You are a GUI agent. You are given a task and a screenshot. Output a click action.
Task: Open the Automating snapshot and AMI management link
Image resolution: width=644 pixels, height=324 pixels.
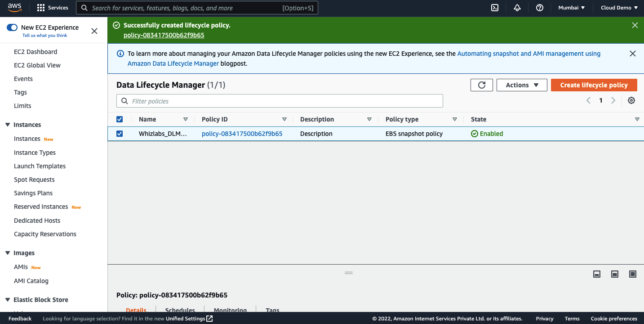click(x=364, y=58)
